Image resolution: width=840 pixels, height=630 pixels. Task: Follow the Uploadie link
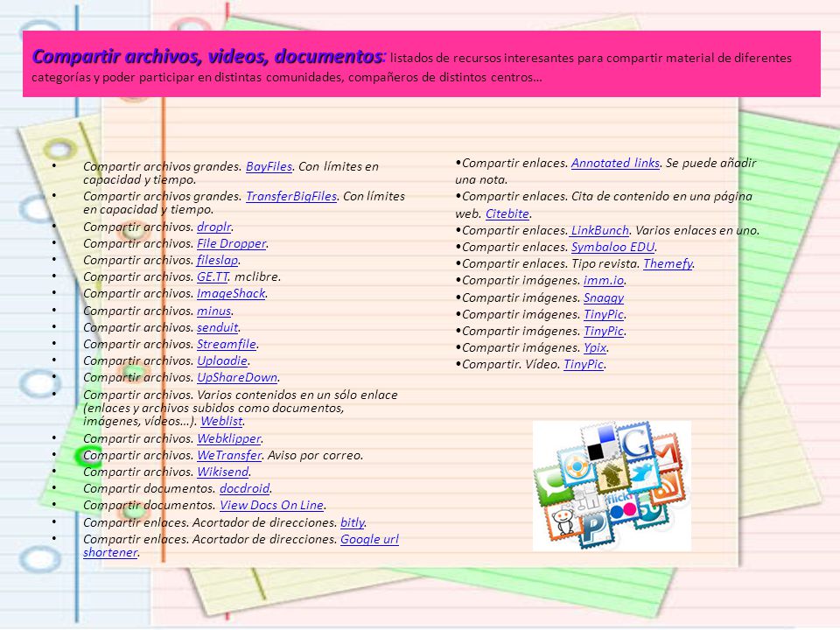point(222,360)
